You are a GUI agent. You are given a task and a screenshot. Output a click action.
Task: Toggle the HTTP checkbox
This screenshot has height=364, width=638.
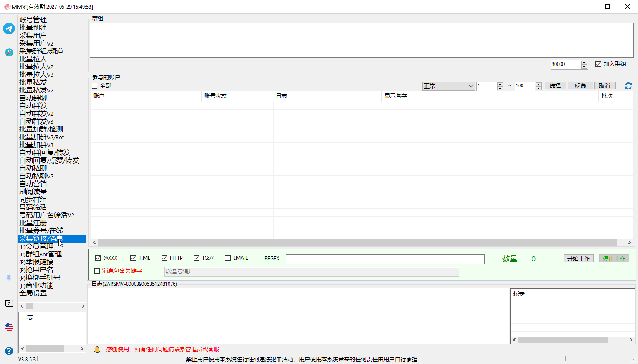[x=164, y=258]
